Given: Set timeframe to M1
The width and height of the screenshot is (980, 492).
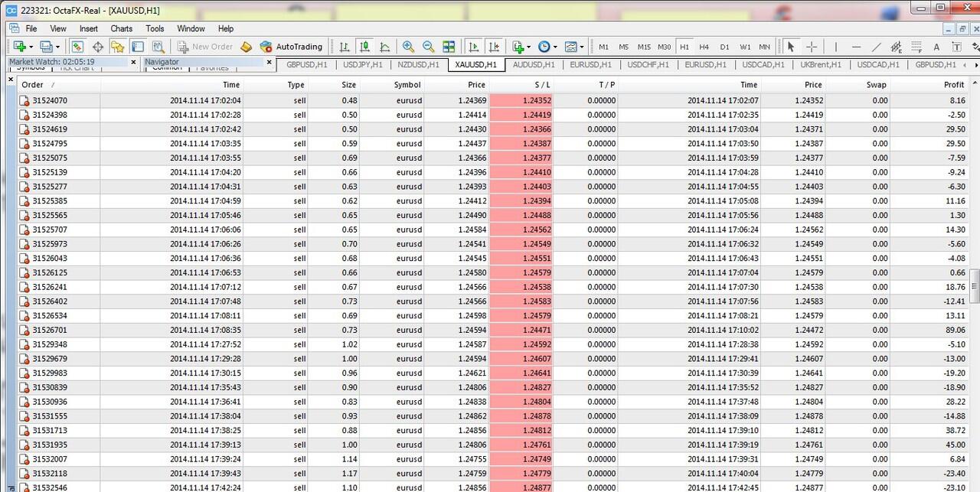Looking at the screenshot, I should 604,47.
